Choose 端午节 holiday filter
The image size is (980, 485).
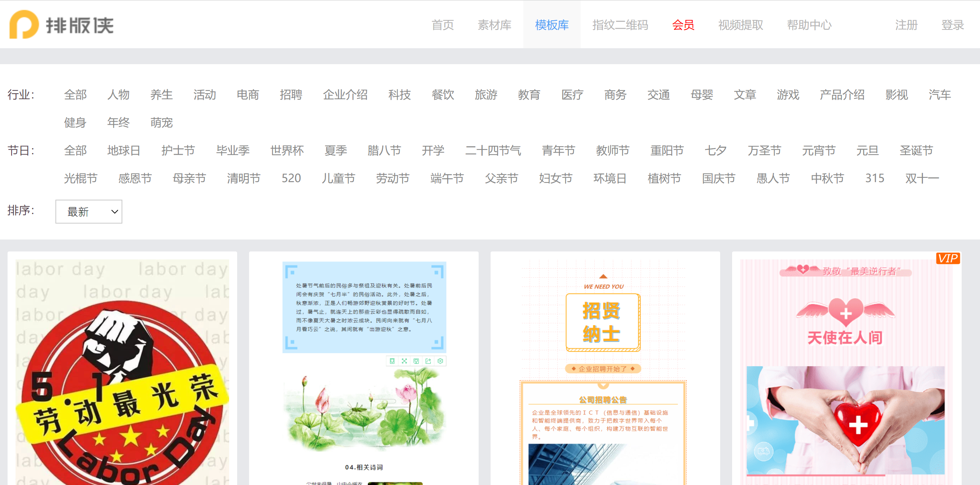pos(447,178)
